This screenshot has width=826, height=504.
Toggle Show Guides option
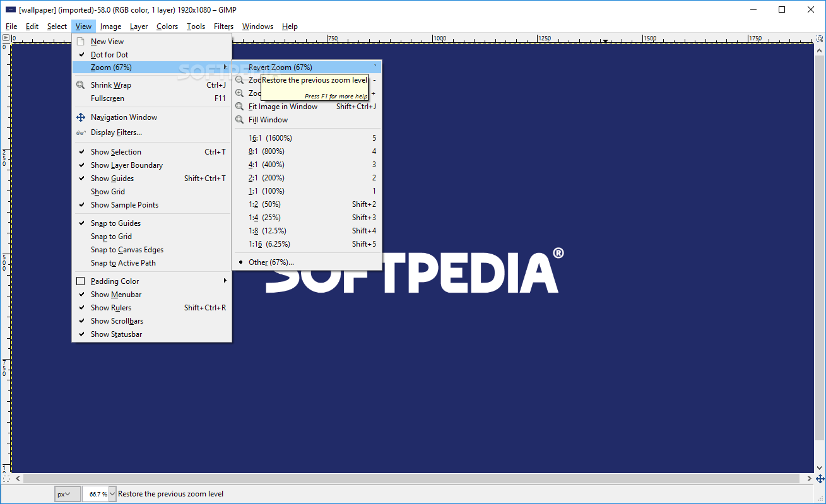151,179
